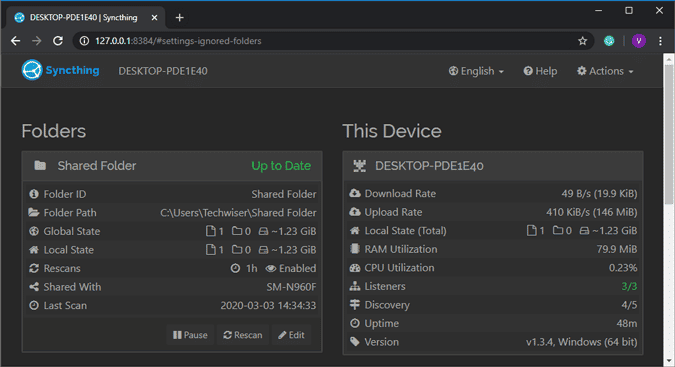Click the Upload Rate cloud icon
This screenshot has height=367, width=675.
[355, 212]
